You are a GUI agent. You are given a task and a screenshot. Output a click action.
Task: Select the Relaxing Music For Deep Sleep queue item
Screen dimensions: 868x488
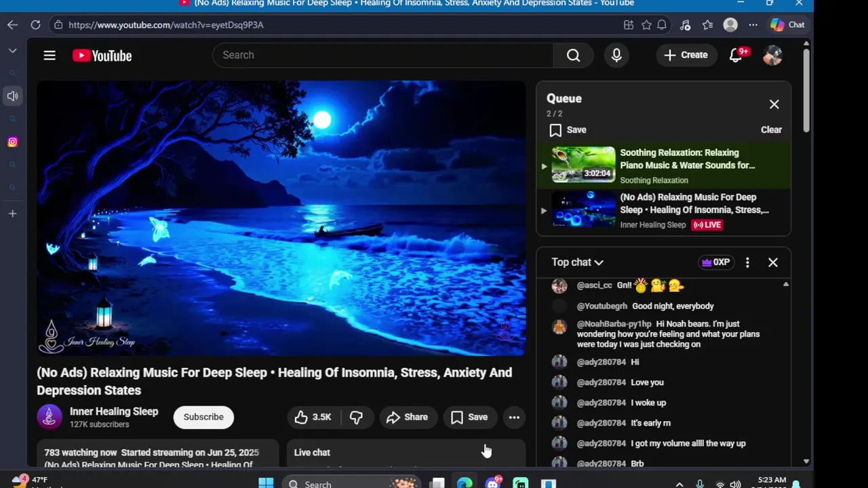coord(663,211)
